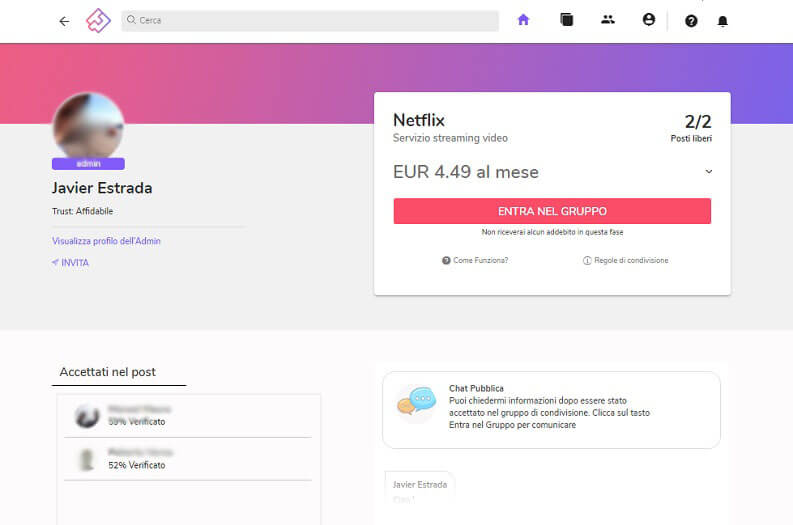Click ENTRA NEL GRUPPO button
This screenshot has height=525, width=793.
coord(552,211)
